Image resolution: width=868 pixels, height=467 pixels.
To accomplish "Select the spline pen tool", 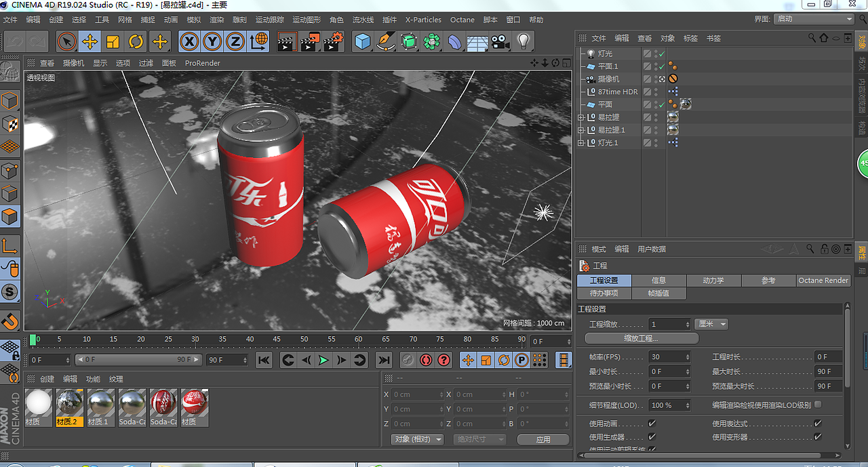I will (386, 42).
